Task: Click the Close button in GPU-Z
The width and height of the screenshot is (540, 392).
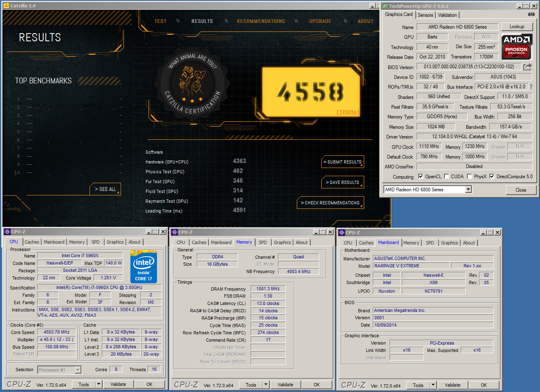Action: 521,190
